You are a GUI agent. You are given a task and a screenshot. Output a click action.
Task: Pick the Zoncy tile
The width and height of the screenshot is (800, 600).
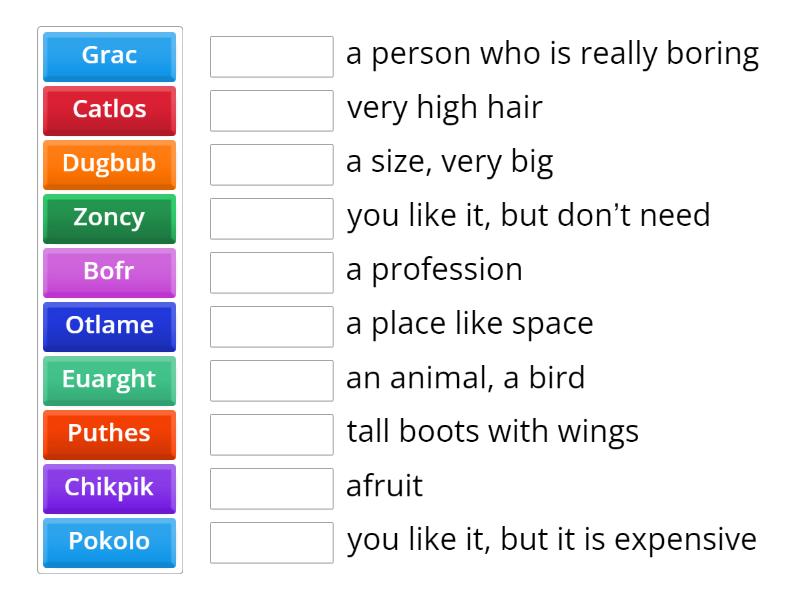(108, 218)
